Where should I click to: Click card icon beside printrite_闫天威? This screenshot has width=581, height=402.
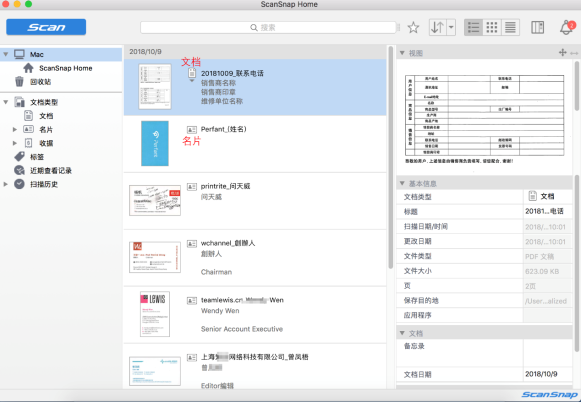pos(192,186)
